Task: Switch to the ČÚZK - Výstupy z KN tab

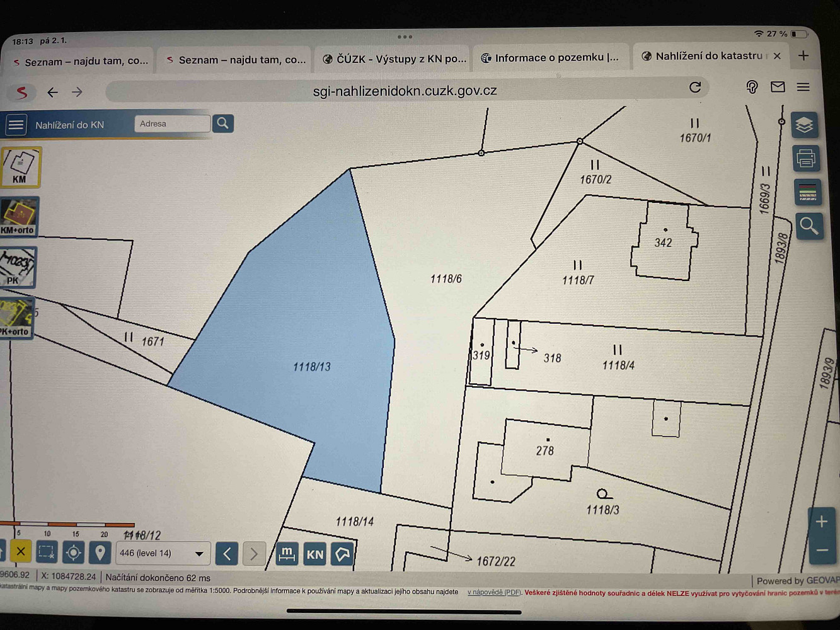Action: click(394, 59)
